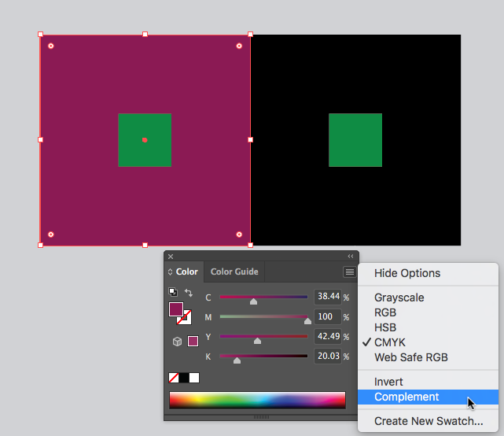Click the Magenta slider thumb
This screenshot has width=504, height=436.
(x=307, y=320)
